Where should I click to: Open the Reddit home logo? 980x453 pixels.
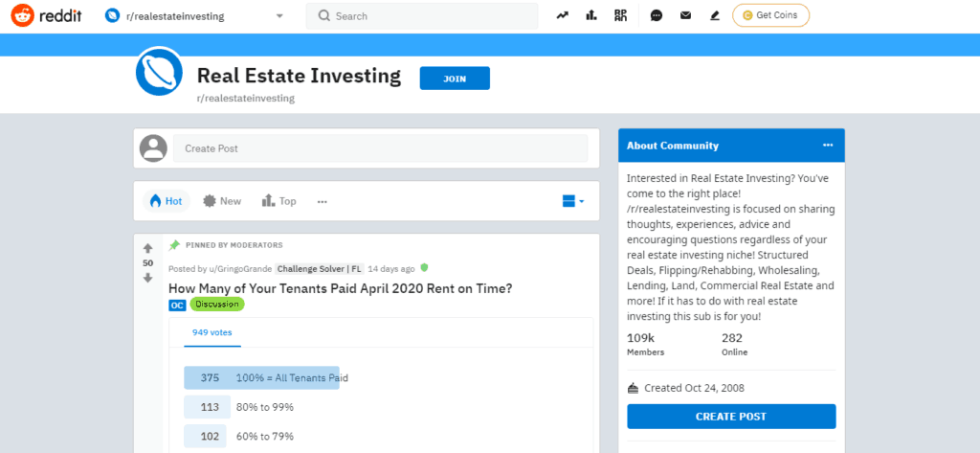tap(47, 15)
